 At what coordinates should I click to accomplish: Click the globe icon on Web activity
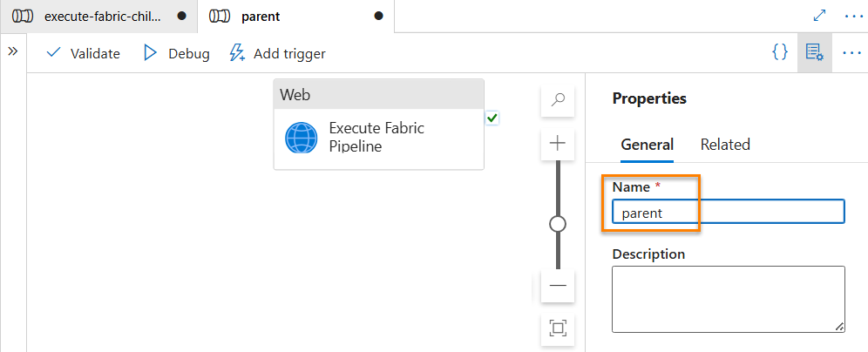[x=302, y=138]
